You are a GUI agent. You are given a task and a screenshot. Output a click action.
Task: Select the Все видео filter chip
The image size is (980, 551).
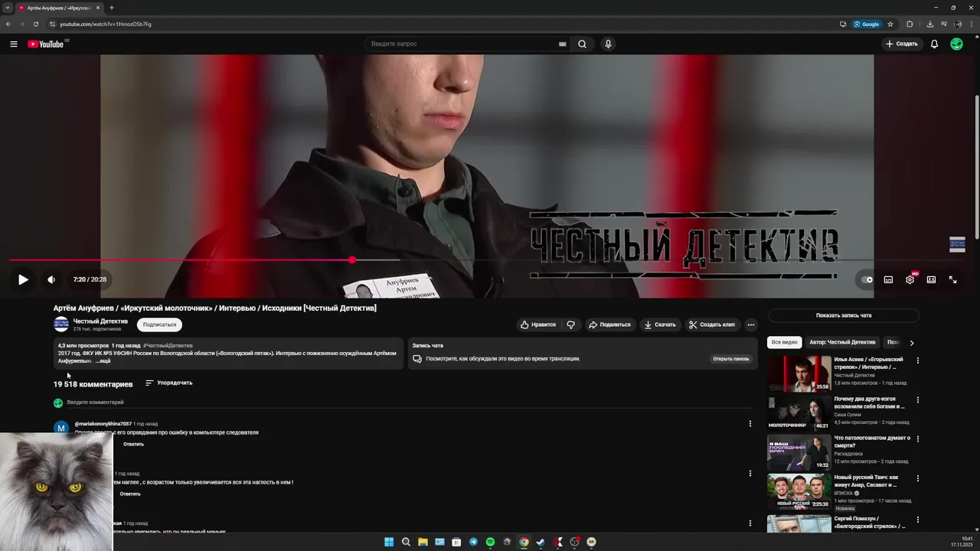[x=784, y=342]
